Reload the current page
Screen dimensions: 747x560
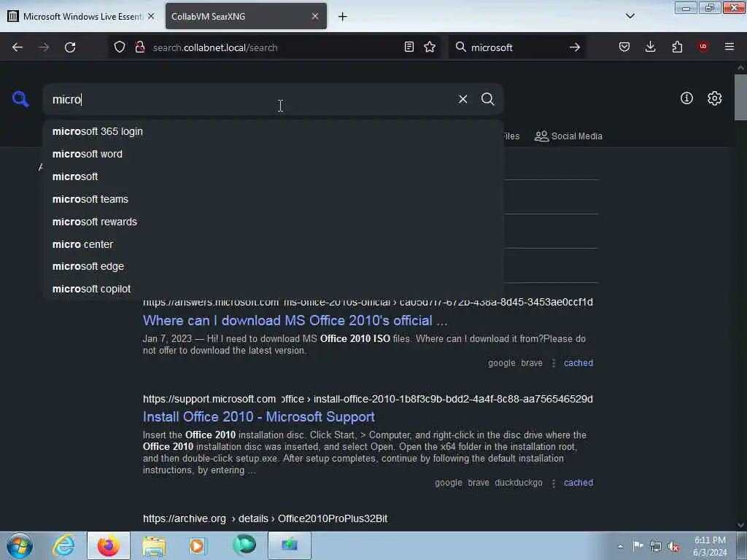70,47
